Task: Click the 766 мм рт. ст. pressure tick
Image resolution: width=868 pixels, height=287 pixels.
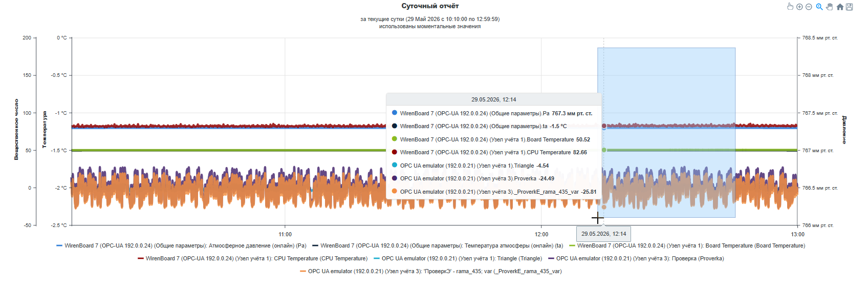Action: (818, 225)
